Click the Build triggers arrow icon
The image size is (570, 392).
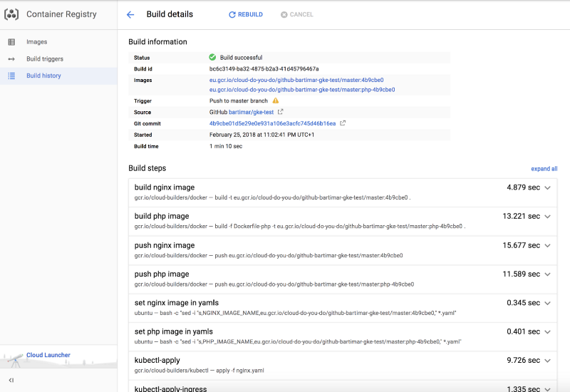[11, 59]
